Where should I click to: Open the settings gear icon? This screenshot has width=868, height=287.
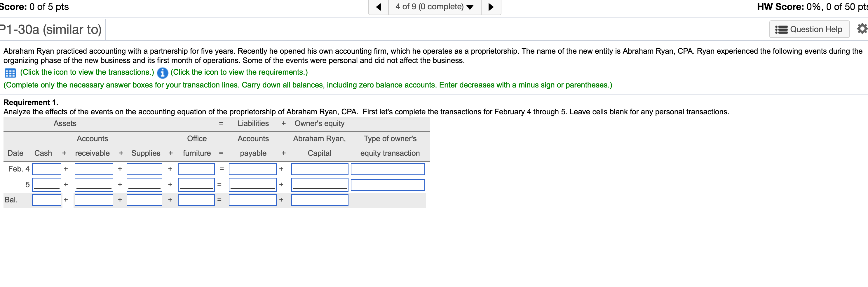click(x=862, y=29)
